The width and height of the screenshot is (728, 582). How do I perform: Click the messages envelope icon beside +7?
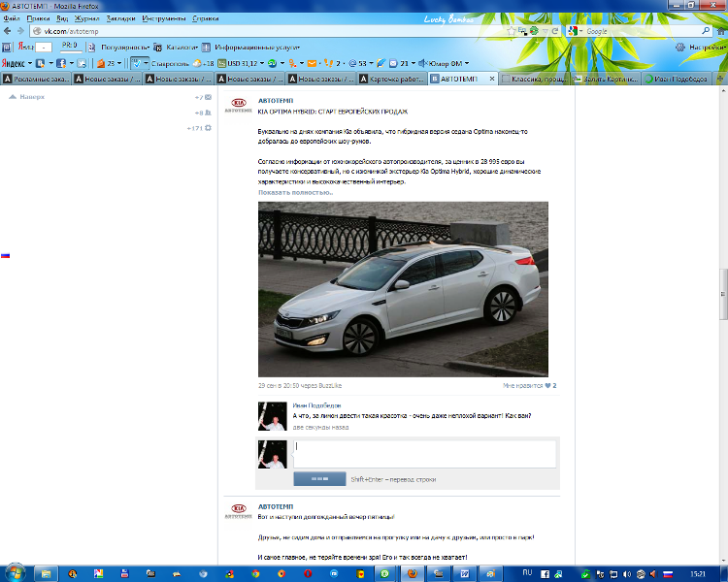pos(208,97)
